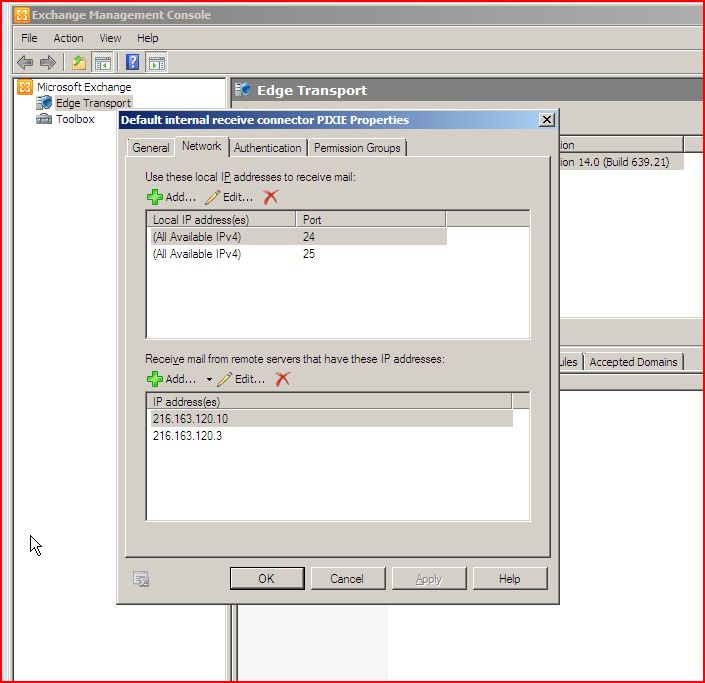The height and width of the screenshot is (683, 705).
Task: Open the Action menu
Action: (x=69, y=38)
